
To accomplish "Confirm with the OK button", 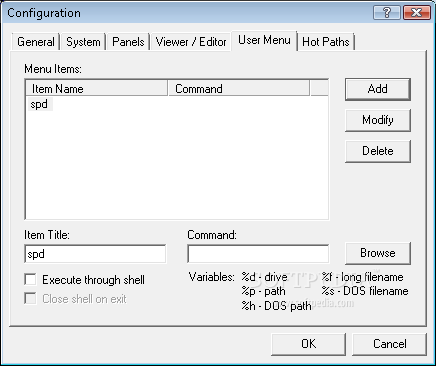I will pos(308,344).
